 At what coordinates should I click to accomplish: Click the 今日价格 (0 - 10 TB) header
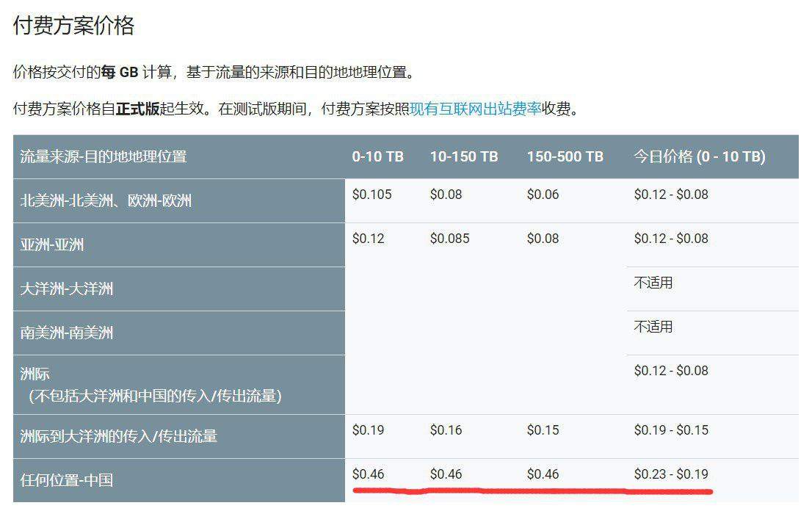(700, 156)
